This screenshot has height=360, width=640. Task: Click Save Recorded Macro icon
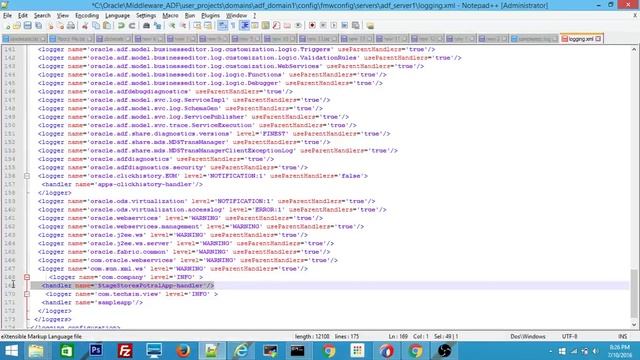356,26
